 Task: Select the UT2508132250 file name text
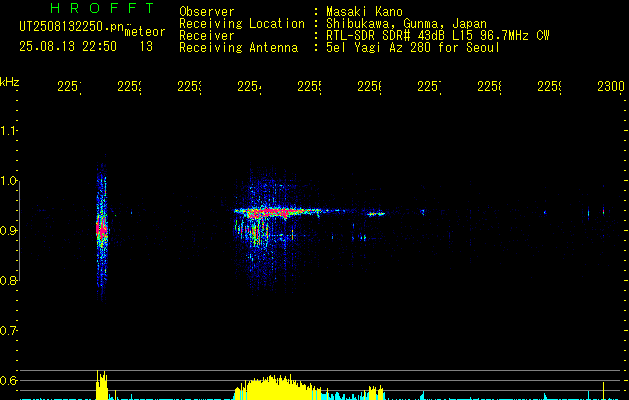71,27
